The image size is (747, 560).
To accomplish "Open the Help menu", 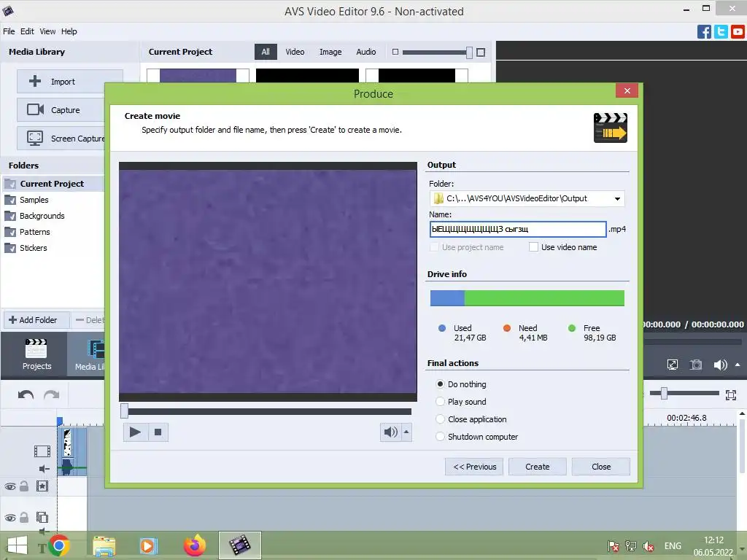I will click(69, 31).
